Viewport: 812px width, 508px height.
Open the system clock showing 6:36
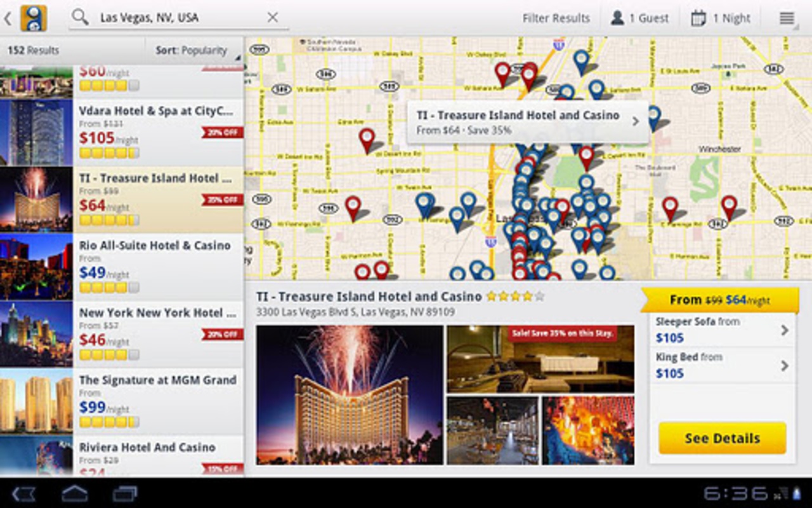[x=736, y=493]
